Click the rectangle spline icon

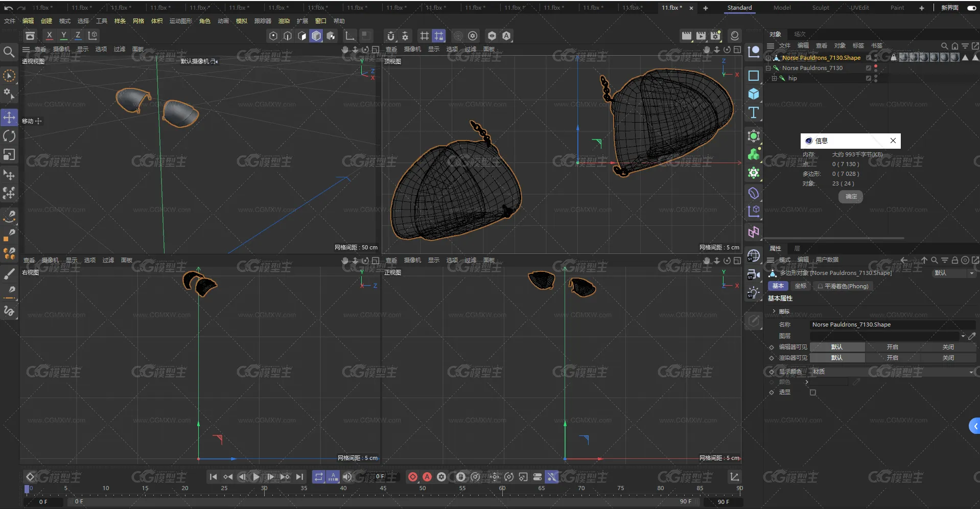point(754,76)
